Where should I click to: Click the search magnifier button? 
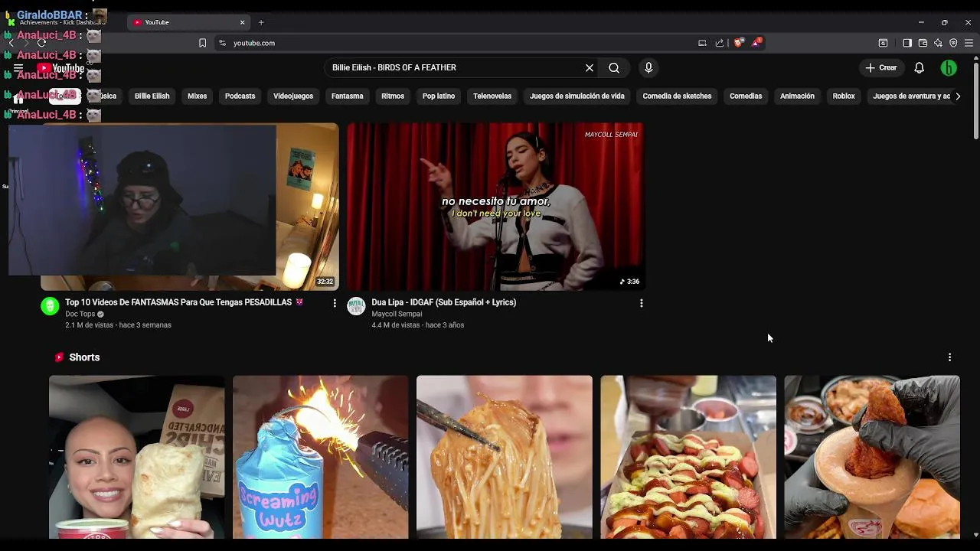(614, 68)
